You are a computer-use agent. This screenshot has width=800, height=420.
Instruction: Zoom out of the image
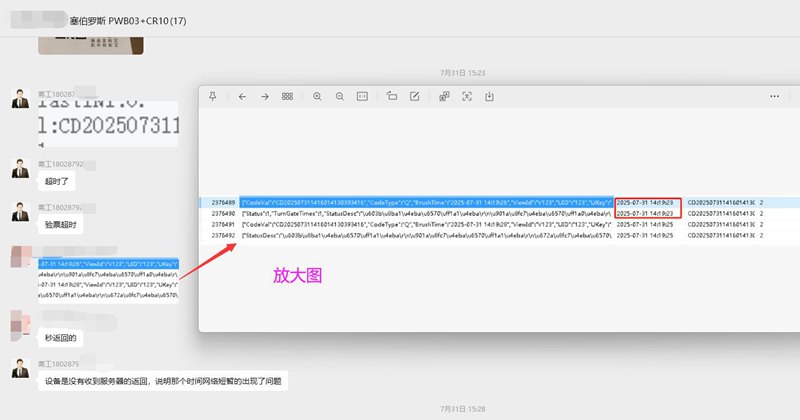point(340,97)
